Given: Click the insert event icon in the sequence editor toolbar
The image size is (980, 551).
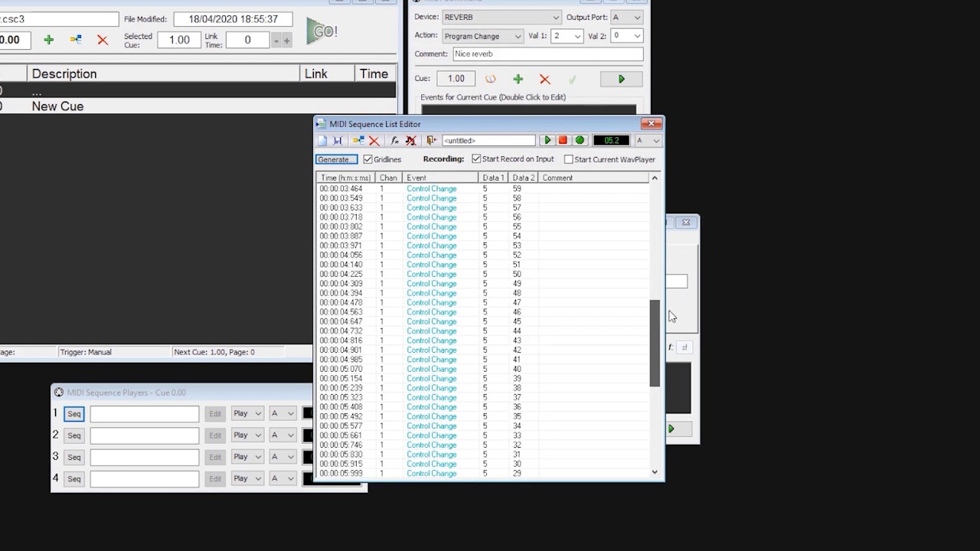Looking at the screenshot, I should (358, 141).
